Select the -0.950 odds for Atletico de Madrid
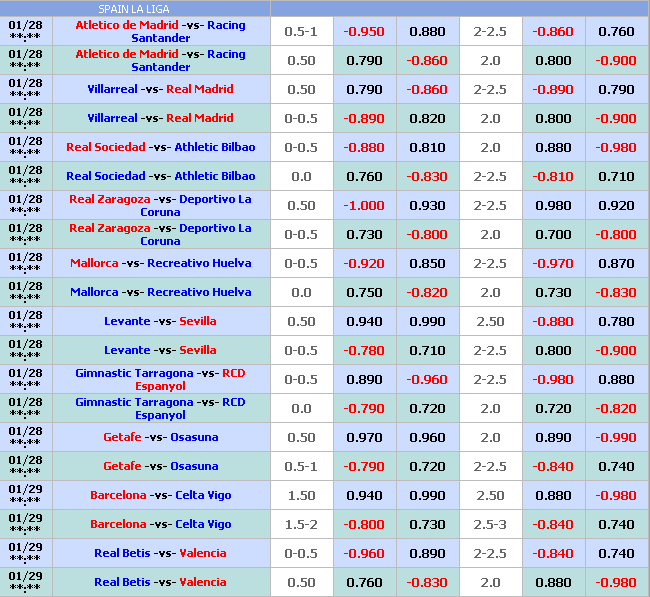The width and height of the screenshot is (650, 597). [x=363, y=31]
